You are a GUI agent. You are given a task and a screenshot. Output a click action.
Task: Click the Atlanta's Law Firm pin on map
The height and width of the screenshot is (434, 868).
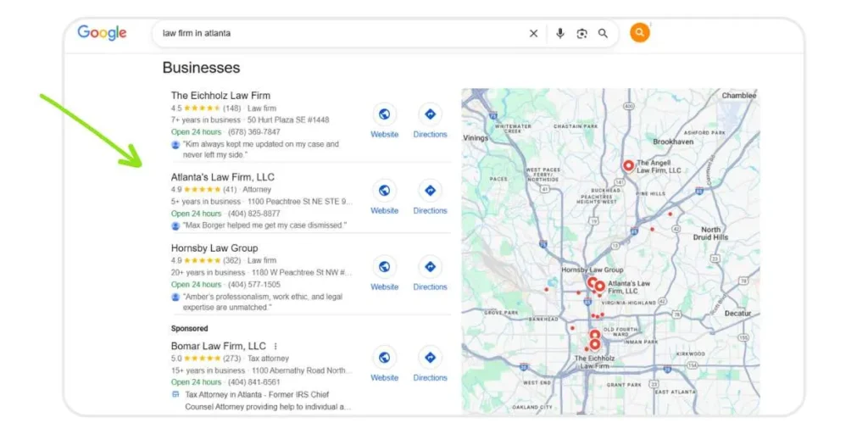pyautogui.click(x=599, y=287)
